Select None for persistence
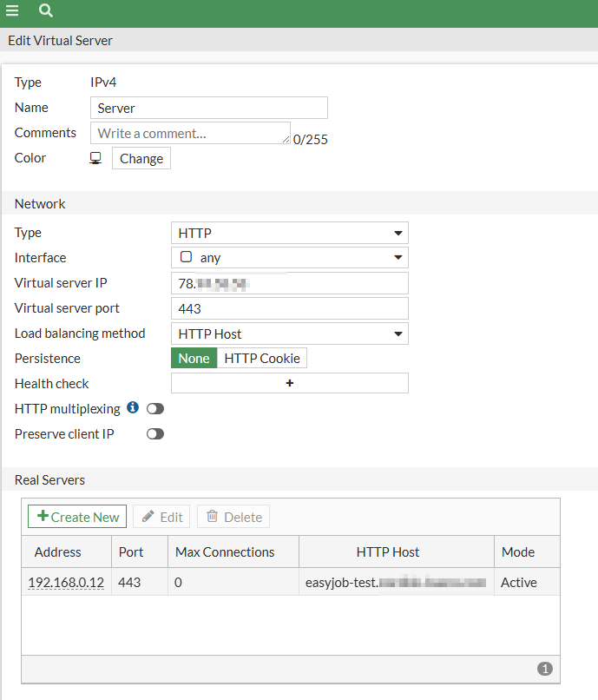 [x=194, y=358]
